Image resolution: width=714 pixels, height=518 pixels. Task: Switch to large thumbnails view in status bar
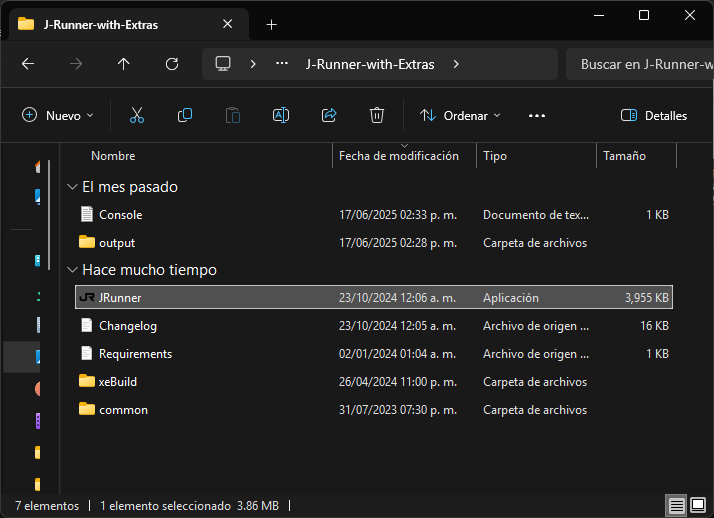(x=698, y=505)
